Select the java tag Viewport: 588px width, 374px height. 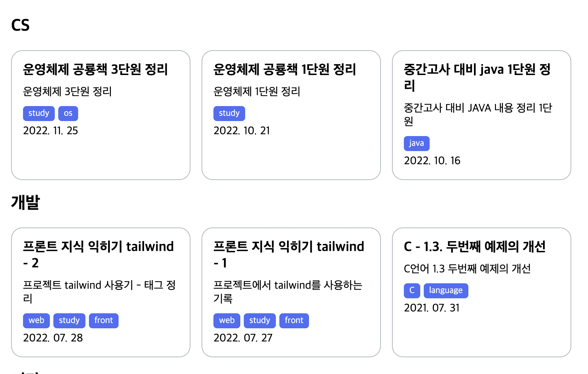[416, 143]
